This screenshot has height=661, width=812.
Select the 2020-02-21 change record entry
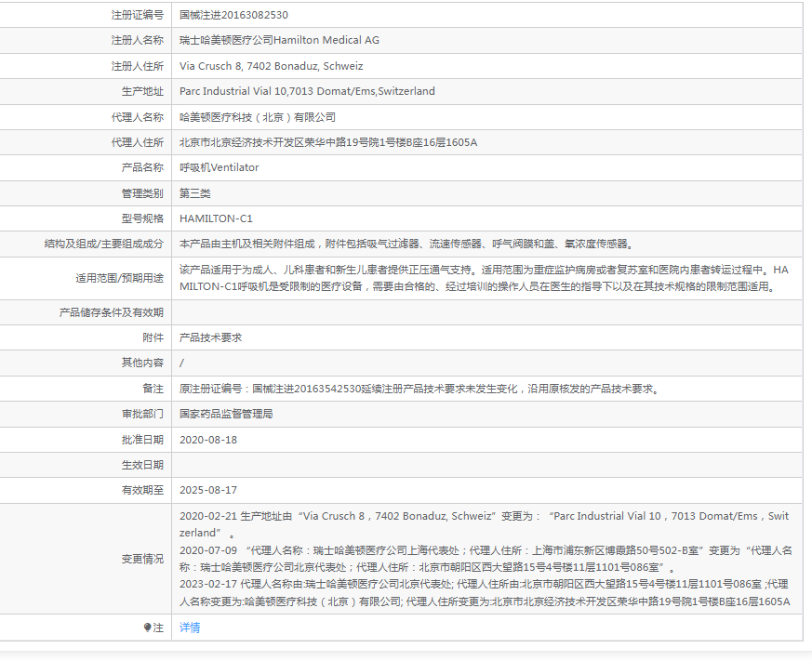(x=485, y=524)
